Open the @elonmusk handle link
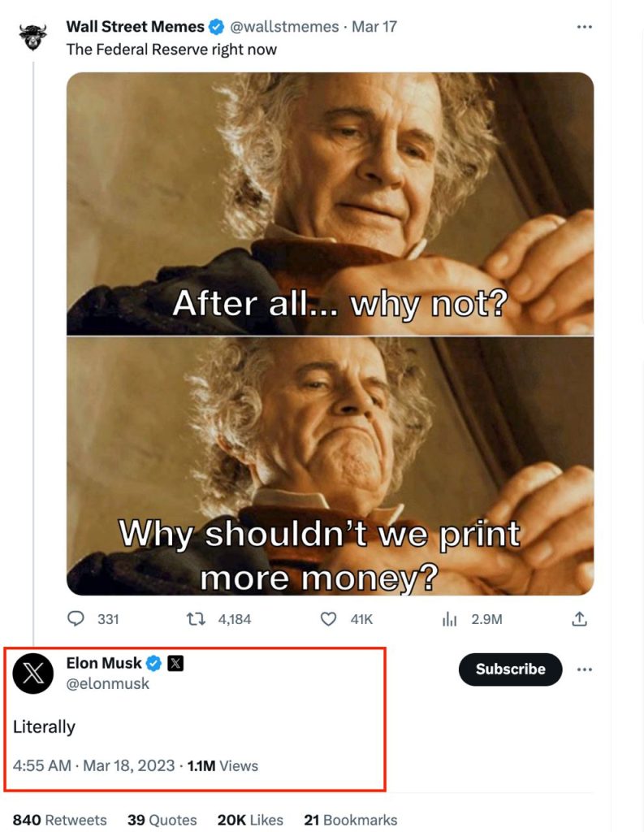 107,684
